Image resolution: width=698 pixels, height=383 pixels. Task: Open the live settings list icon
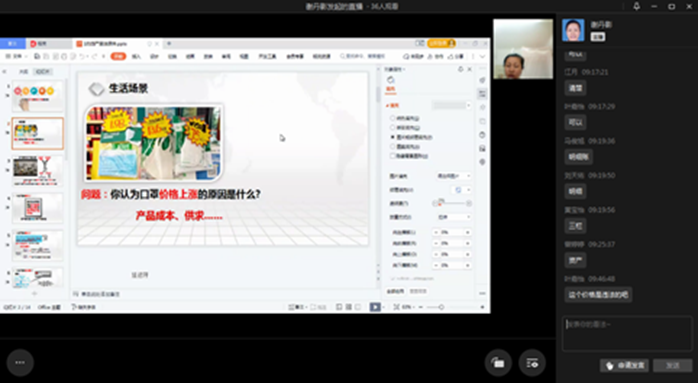(532, 363)
